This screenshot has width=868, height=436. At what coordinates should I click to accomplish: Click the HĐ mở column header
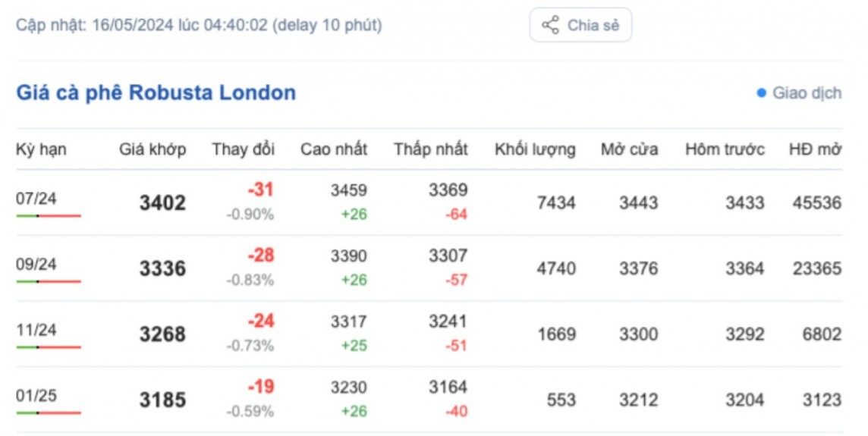815,149
